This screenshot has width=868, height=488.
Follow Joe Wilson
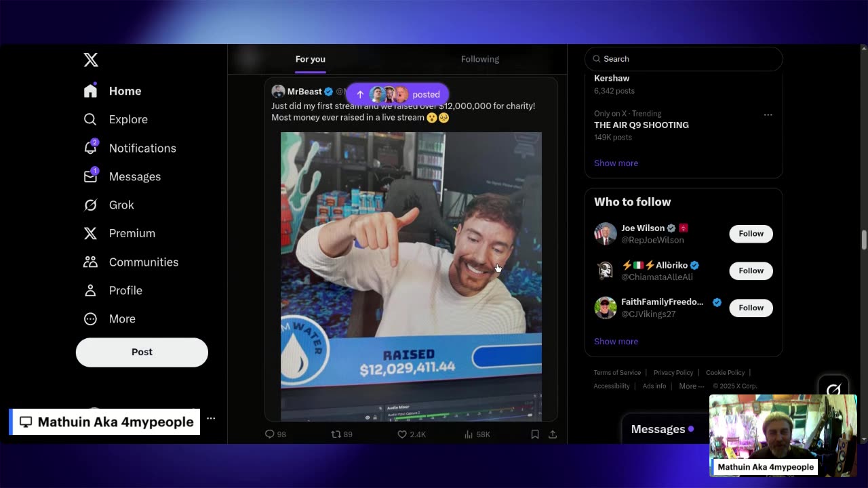pos(751,233)
